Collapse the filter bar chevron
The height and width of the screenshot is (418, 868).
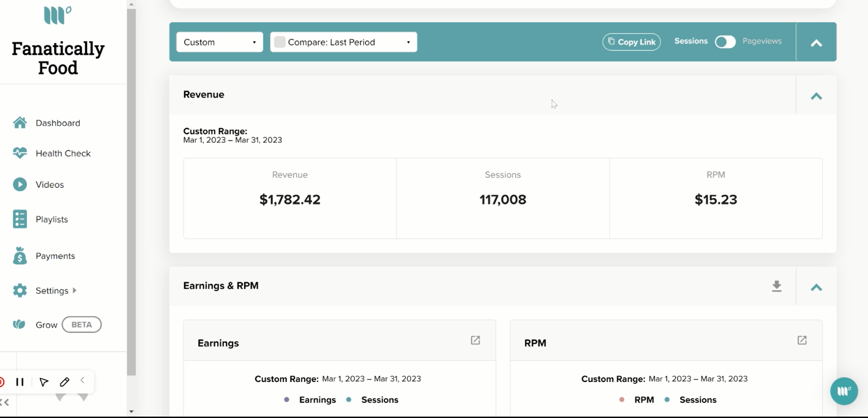pos(816,43)
